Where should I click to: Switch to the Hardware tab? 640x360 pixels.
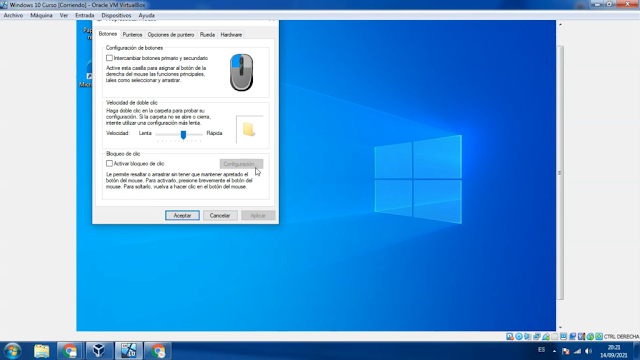(x=231, y=35)
